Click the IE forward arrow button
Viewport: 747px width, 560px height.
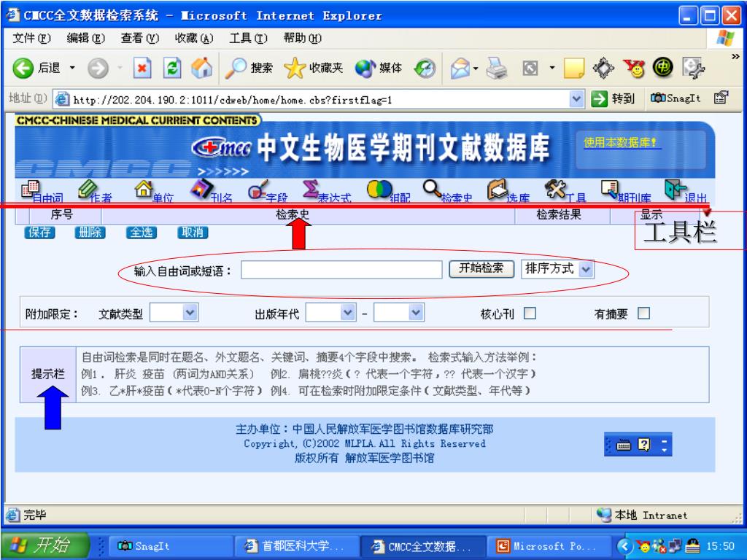[x=98, y=68]
